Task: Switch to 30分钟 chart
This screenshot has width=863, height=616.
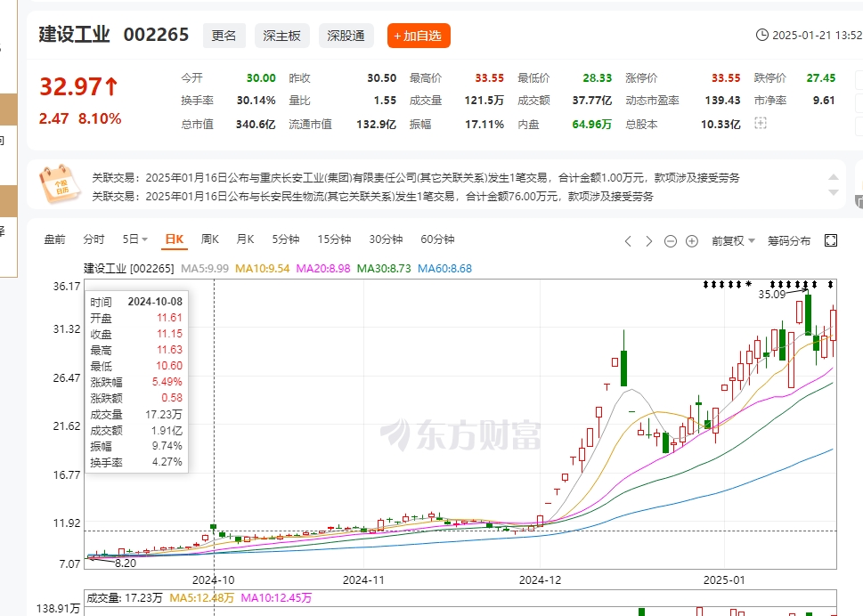Action: coord(386,239)
